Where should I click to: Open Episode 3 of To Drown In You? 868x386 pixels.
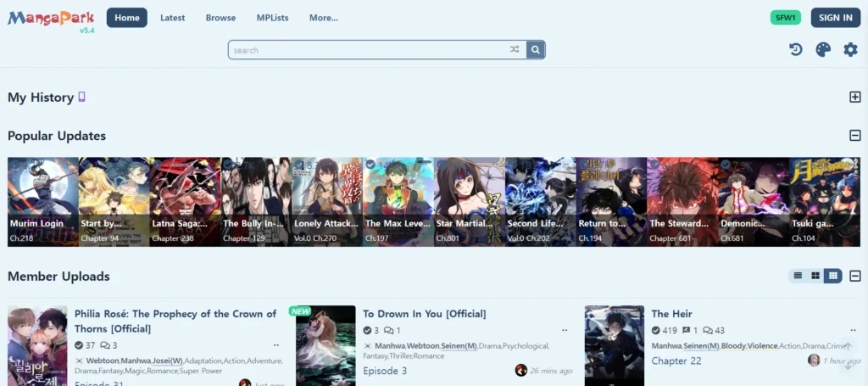click(385, 371)
